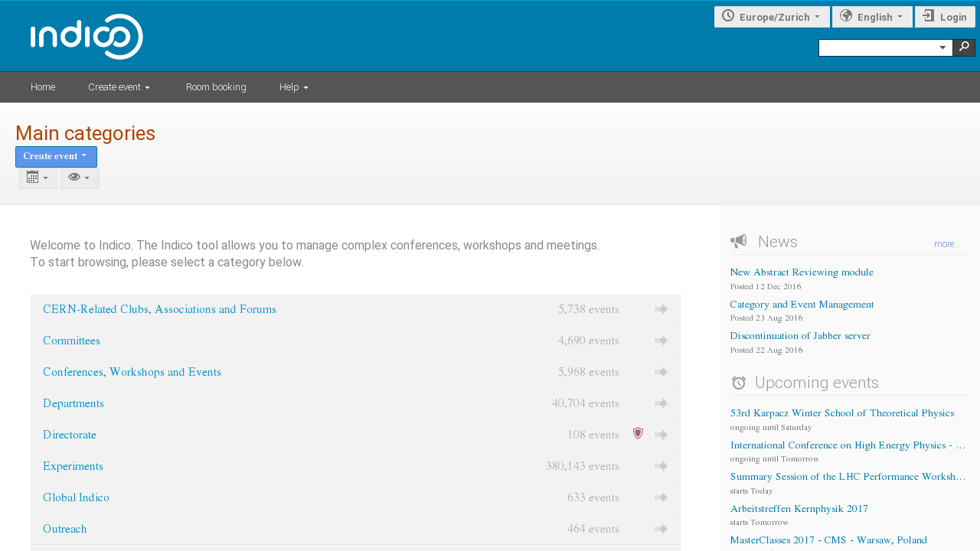Screen dimensions: 980x551
Task: Open the Departments category
Action: (x=73, y=403)
